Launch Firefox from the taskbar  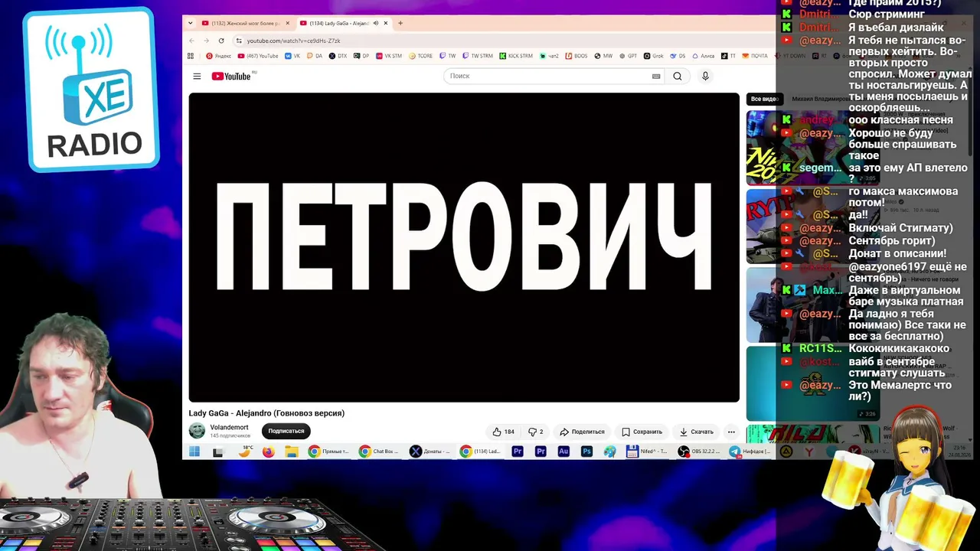coord(268,452)
